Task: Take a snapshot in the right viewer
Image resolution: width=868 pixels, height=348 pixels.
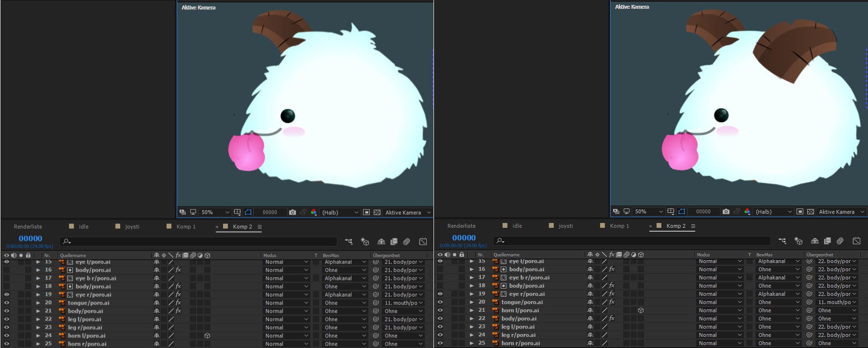Action: [726, 212]
